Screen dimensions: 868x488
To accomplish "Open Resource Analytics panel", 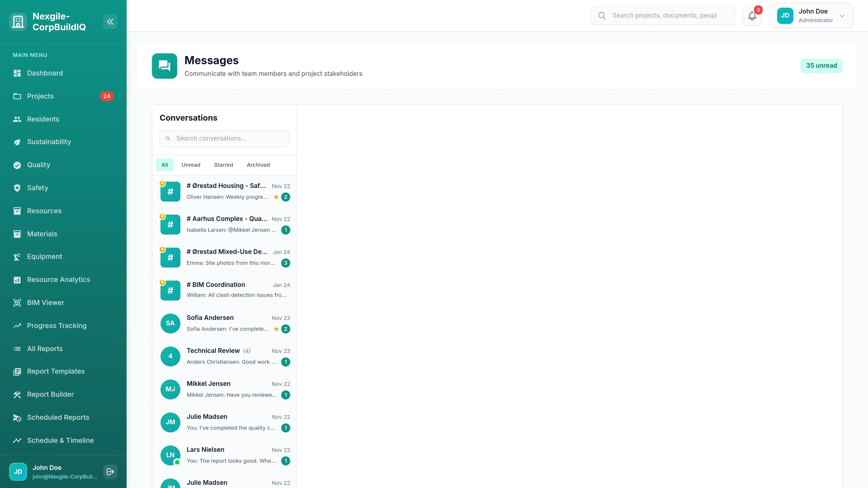I will (58, 279).
